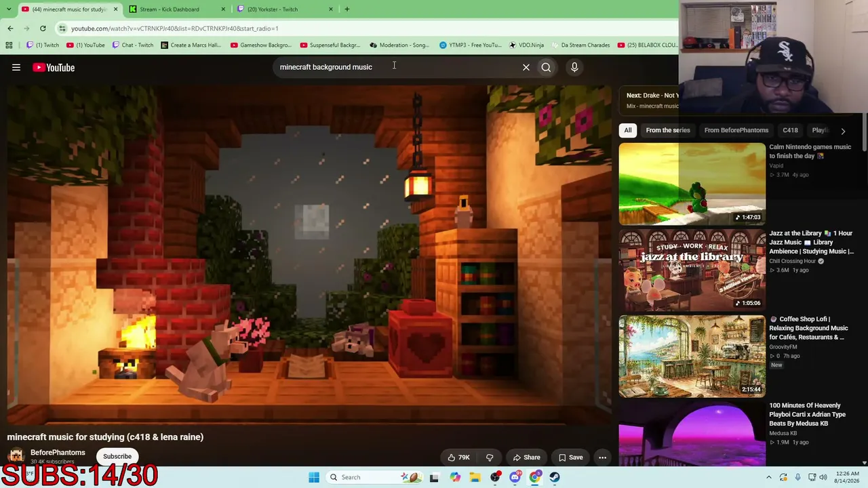Open Chill Crossing Hour channel

792,261
